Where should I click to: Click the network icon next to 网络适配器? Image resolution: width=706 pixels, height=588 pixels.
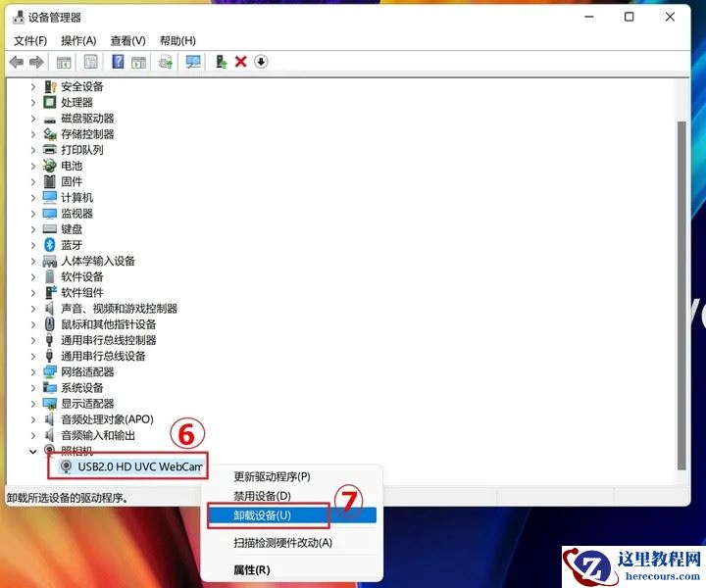50,371
